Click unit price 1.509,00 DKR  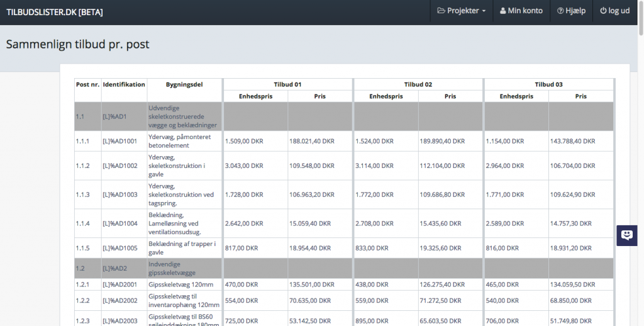244,141
